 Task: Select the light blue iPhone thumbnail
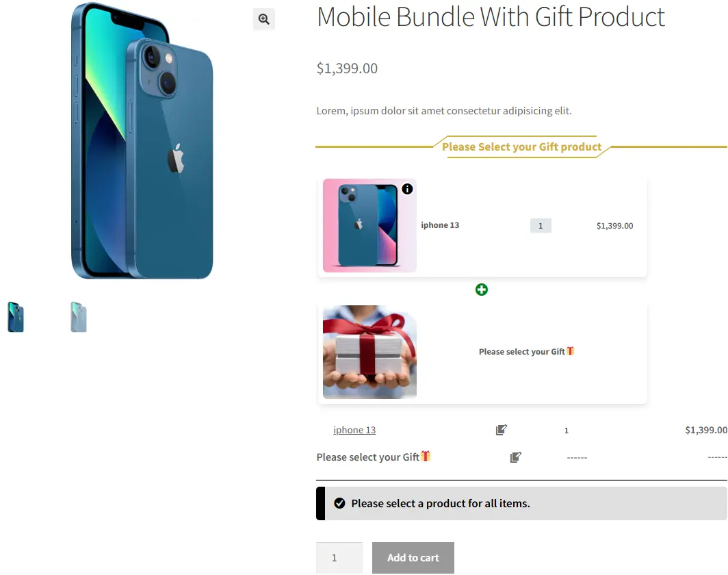[x=79, y=317]
